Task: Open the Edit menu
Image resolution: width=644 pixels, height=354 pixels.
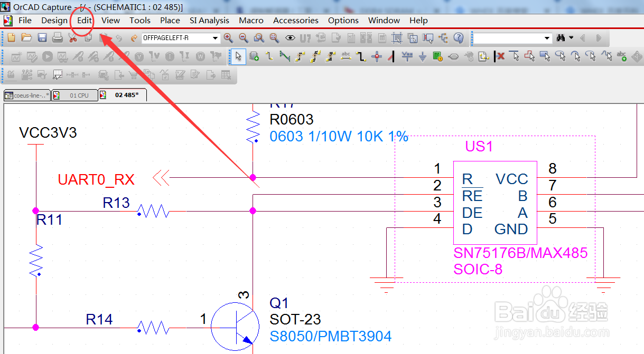Action: 85,20
